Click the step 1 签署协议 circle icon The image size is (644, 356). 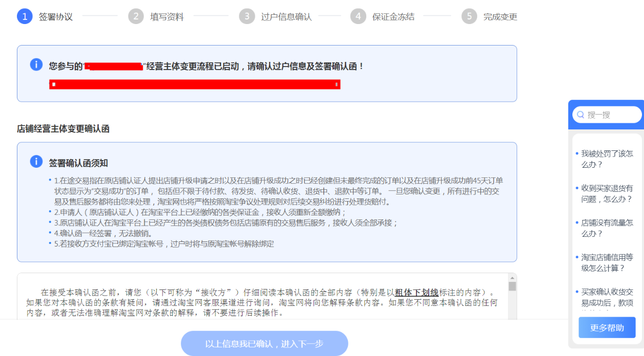[25, 16]
